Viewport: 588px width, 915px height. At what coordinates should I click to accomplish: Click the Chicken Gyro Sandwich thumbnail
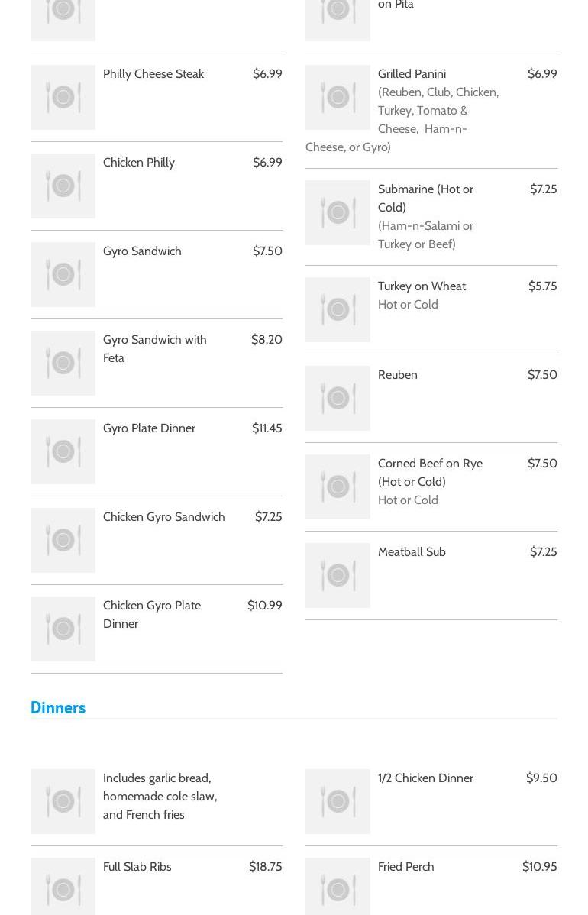tap(63, 540)
